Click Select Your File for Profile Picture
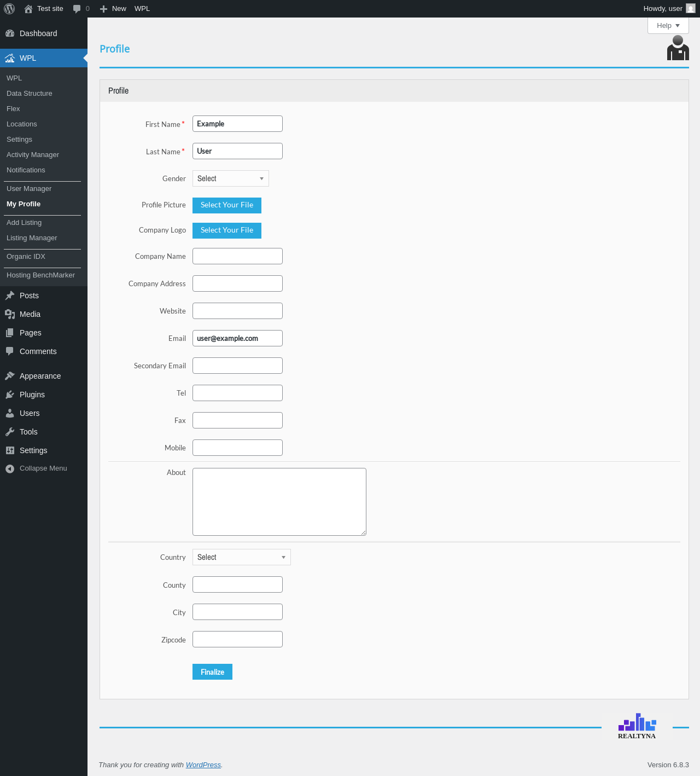The width and height of the screenshot is (700, 776). pyautogui.click(x=227, y=205)
